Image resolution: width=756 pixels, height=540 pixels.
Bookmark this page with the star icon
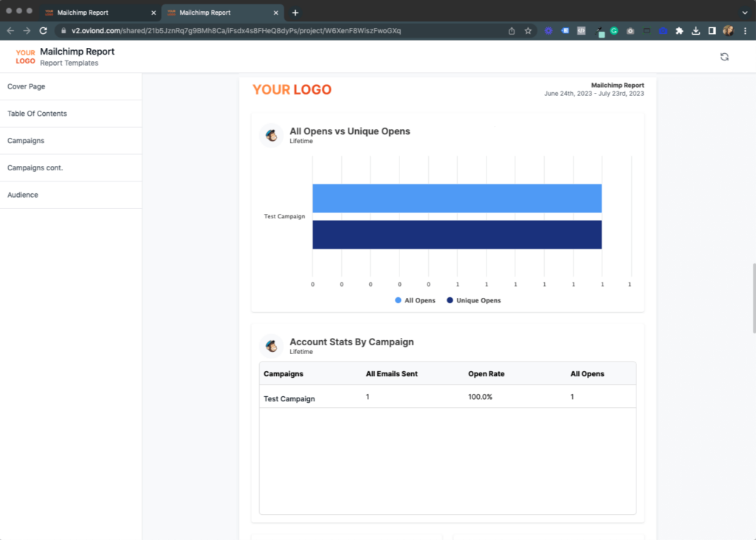[528, 31]
